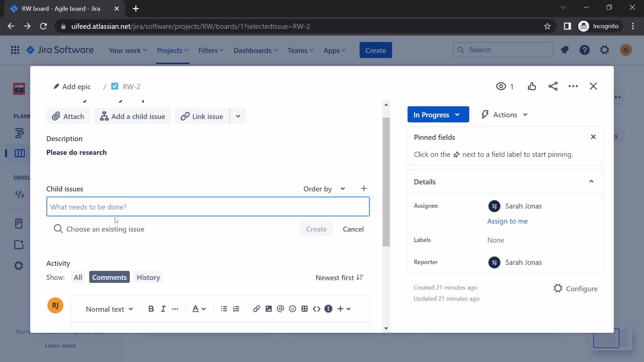Click Configure issue fields
The width and height of the screenshot is (644, 362).
pos(576,289)
